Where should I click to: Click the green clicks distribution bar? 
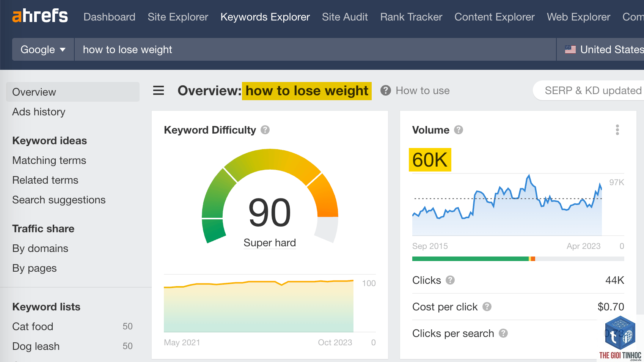[x=470, y=259]
